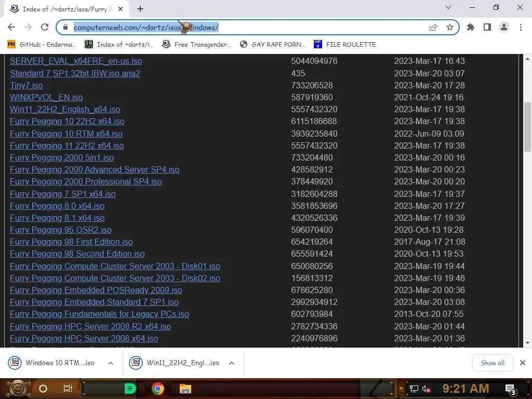This screenshot has height=399, width=532.
Task: Open the Standard 7 SP1 32bit IBW.iso.aria2 link
Action: pyautogui.click(x=75, y=73)
